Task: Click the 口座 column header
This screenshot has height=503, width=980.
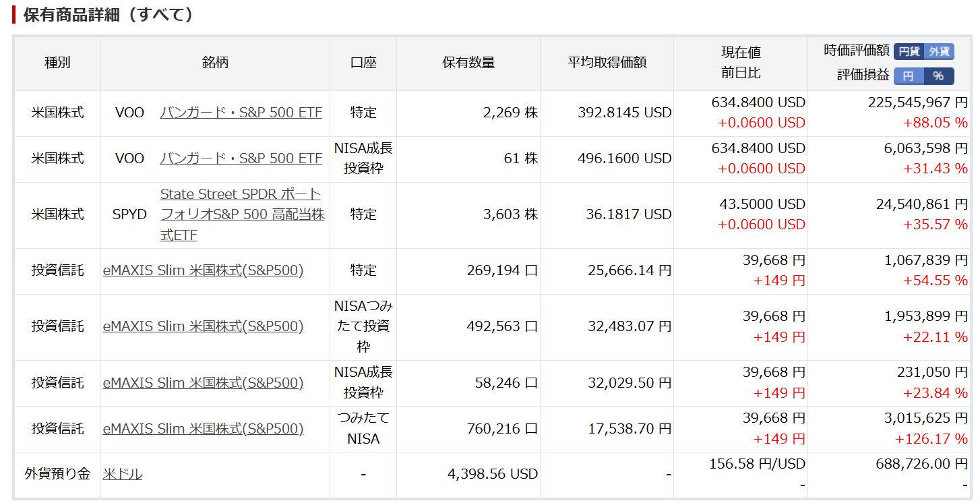Action: click(363, 63)
